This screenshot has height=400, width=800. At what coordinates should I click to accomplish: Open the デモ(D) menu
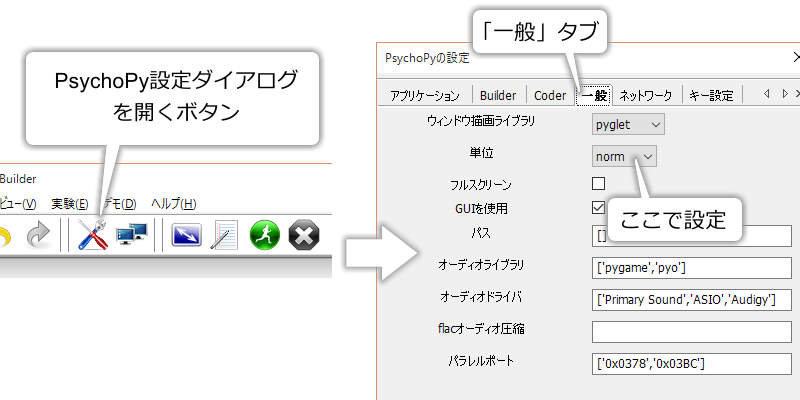[x=119, y=204]
